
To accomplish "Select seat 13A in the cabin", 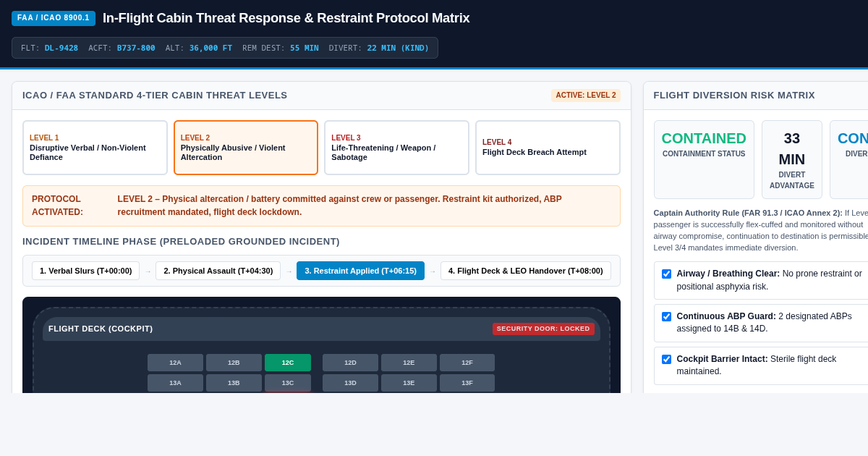I will [x=175, y=383].
